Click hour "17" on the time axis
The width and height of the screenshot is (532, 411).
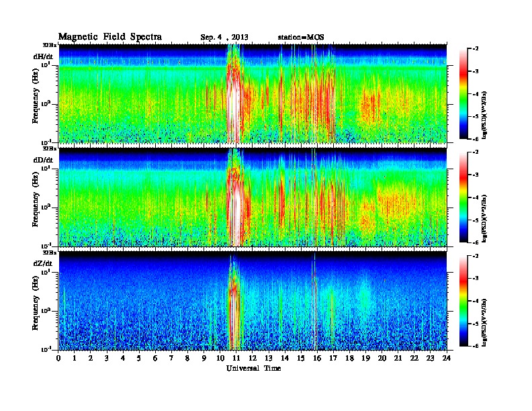(x=333, y=358)
